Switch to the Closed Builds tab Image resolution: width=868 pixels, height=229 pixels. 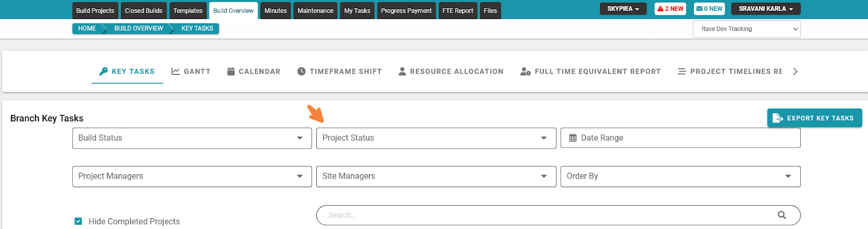click(144, 10)
